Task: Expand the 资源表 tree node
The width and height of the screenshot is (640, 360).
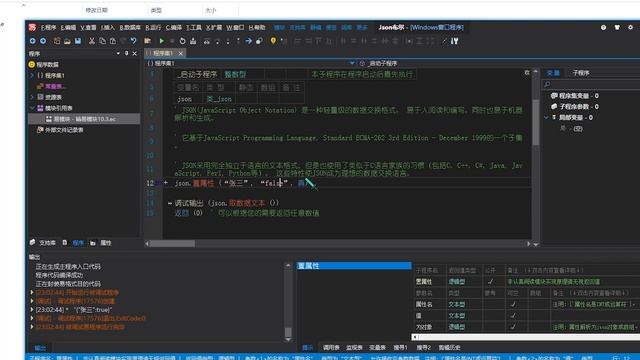Action: click(32, 97)
